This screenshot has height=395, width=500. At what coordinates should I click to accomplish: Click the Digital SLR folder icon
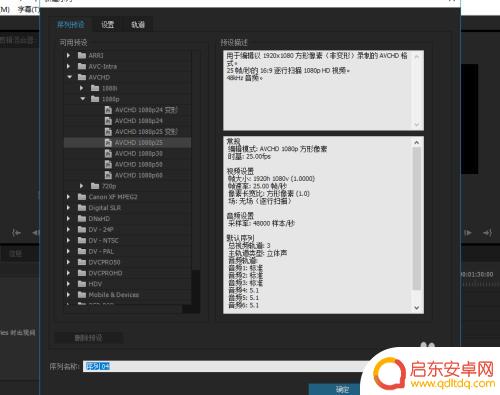[x=82, y=208]
